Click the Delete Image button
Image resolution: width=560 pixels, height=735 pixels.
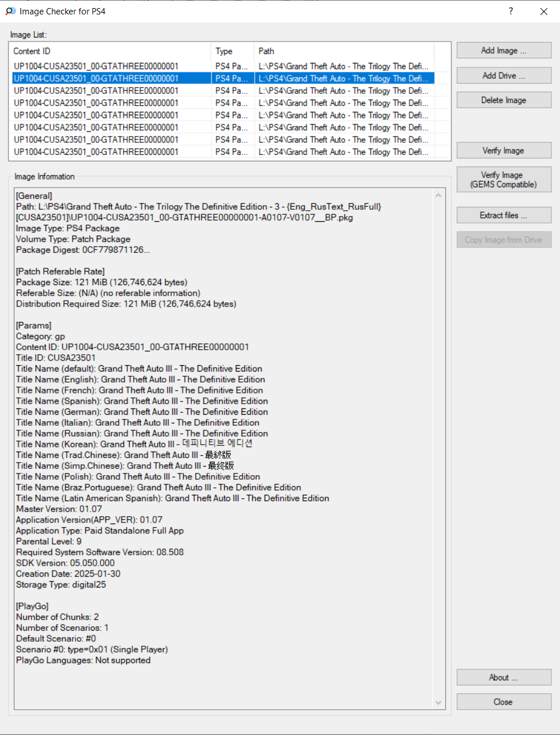coord(504,100)
